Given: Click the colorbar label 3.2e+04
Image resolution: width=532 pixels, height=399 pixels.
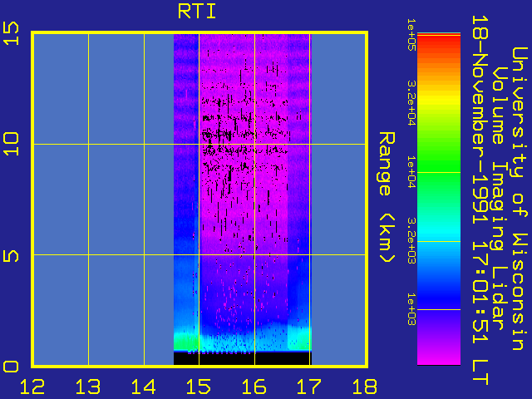Looking at the screenshot, I should pyautogui.click(x=411, y=103).
